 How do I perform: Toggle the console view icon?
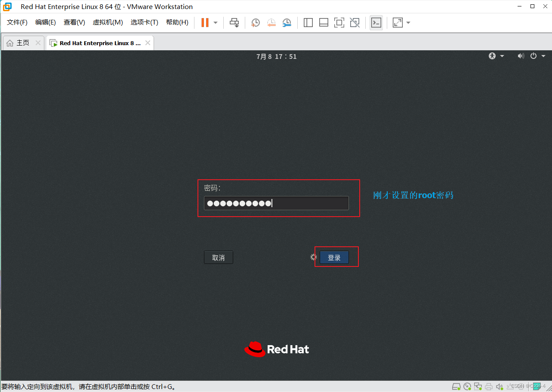[376, 22]
